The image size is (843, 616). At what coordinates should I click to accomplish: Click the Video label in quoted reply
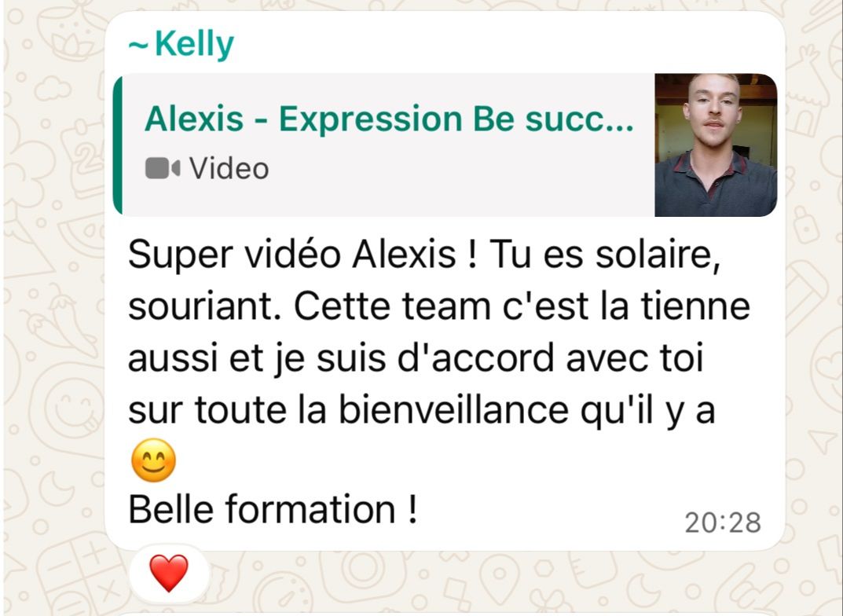(x=229, y=169)
